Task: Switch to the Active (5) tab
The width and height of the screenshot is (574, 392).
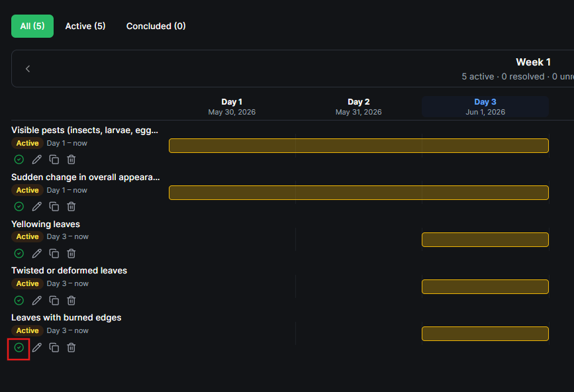Action: click(85, 26)
